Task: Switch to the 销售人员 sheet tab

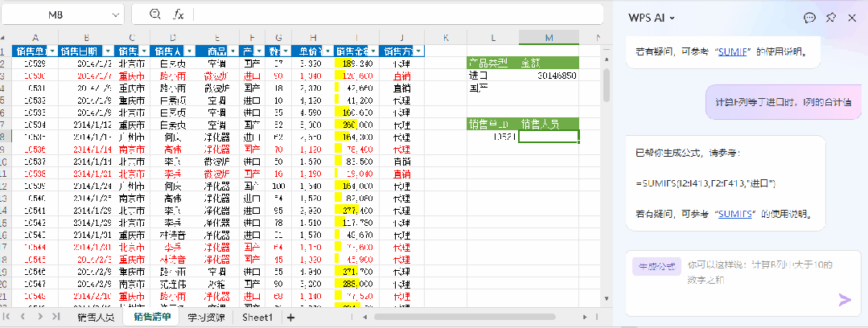Action: pos(96,318)
